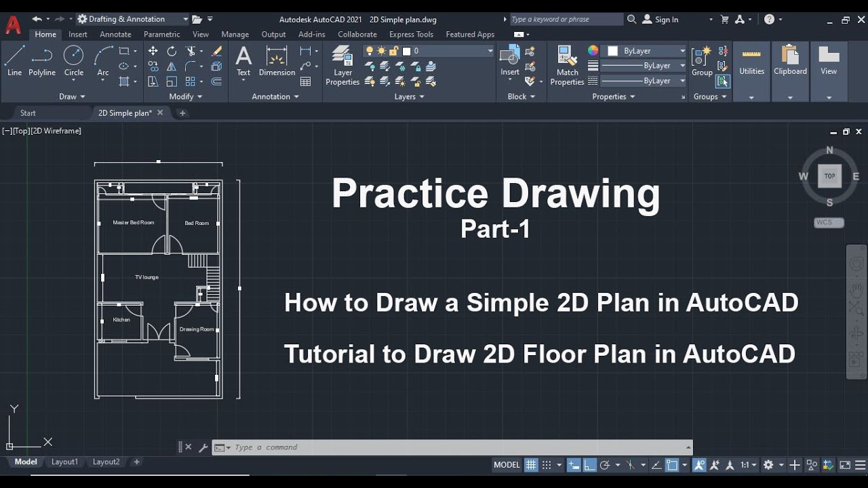The image size is (868, 488).
Task: Open the annotation scale 1:1 dropdown
Action: tap(749, 465)
